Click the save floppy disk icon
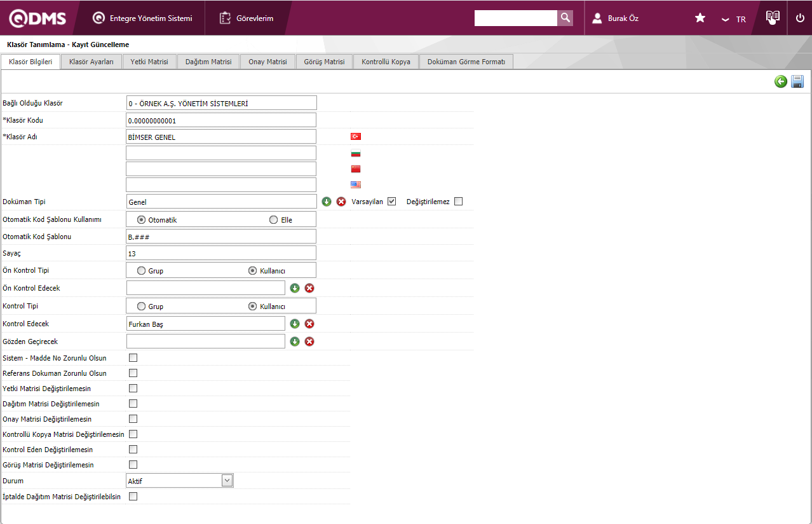 click(797, 81)
